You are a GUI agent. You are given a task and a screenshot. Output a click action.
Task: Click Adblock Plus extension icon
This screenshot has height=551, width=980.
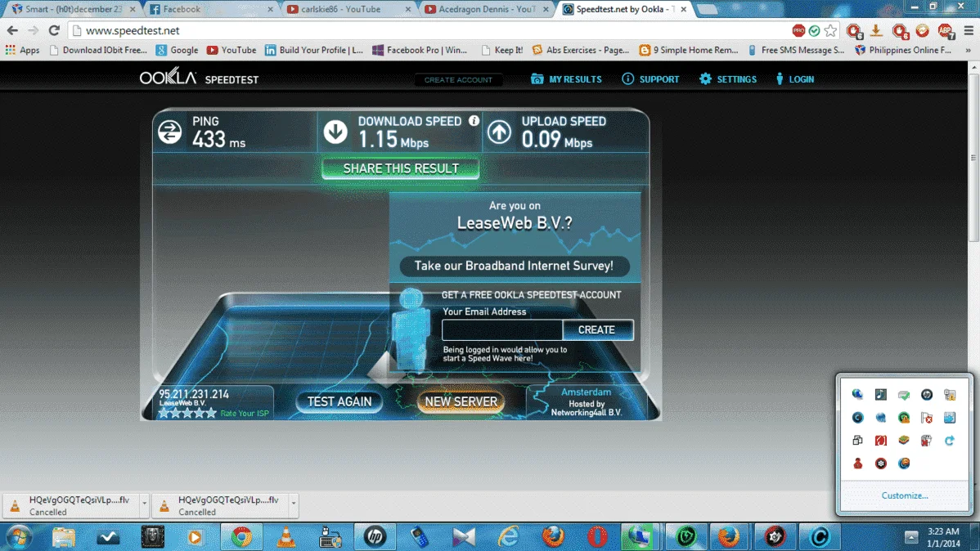coord(945,30)
